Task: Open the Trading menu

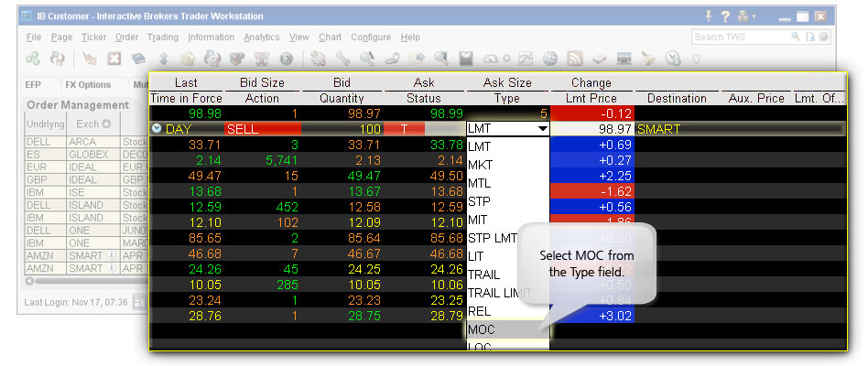Action: coord(163,37)
